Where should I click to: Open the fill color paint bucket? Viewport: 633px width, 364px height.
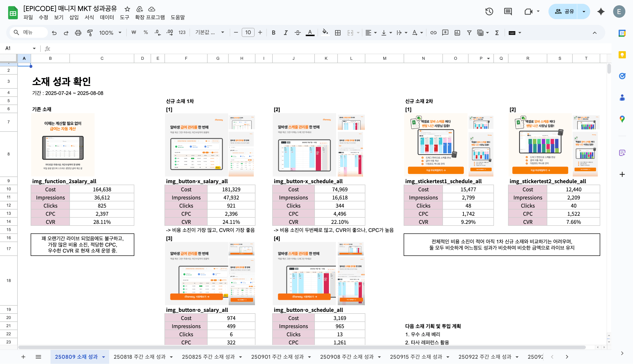[325, 32]
